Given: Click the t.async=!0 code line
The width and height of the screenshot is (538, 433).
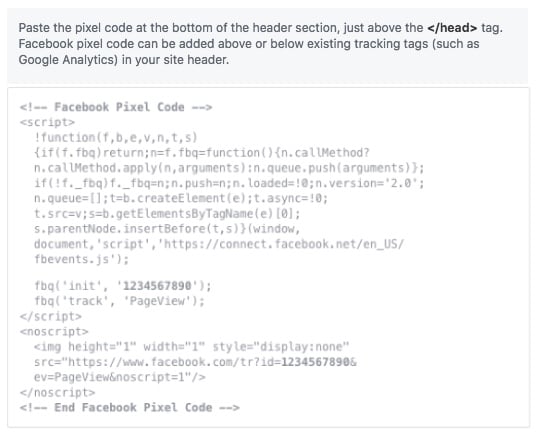Looking at the screenshot, I should point(181,198).
